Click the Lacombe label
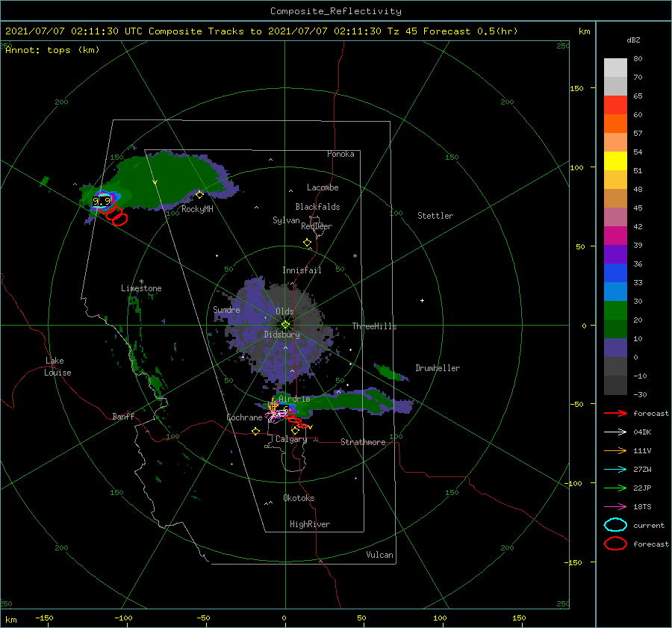The height and width of the screenshot is (628, 672). pos(323,187)
